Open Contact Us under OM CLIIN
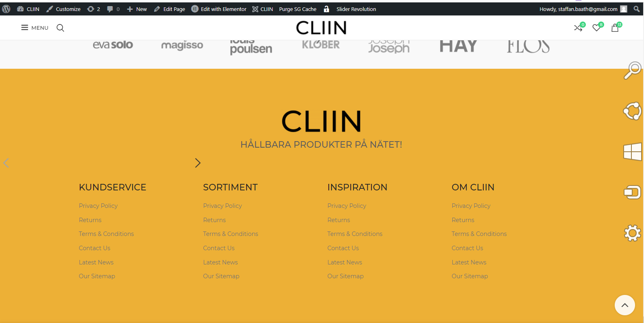The image size is (644, 323). 467,248
